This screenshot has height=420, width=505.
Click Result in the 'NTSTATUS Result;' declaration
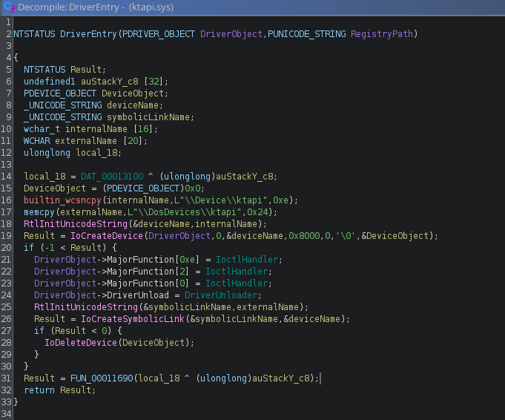point(86,70)
